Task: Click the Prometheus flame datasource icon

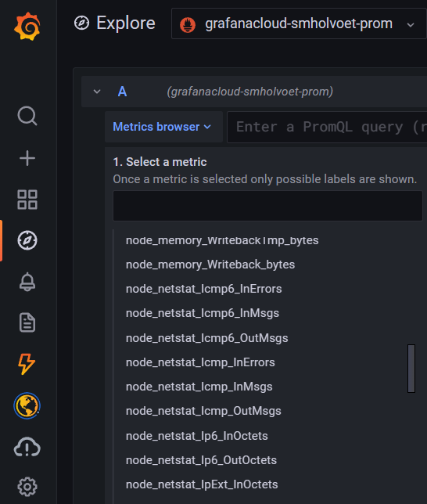Action: pyautogui.click(x=188, y=25)
